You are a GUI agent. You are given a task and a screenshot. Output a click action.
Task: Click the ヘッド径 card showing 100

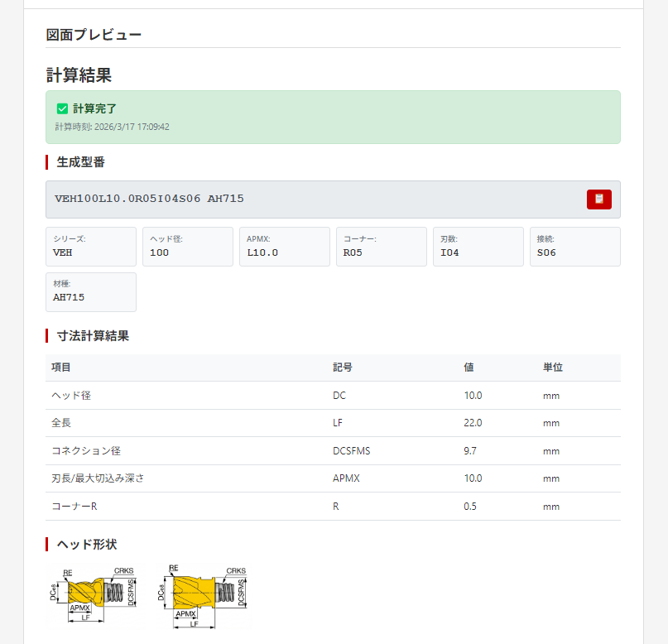tap(187, 247)
